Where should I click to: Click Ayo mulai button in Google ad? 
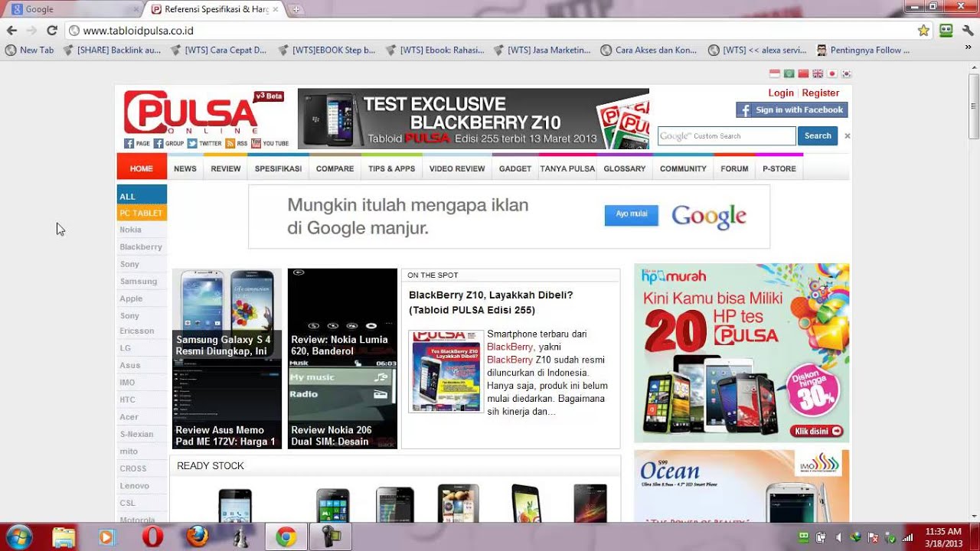coord(632,215)
